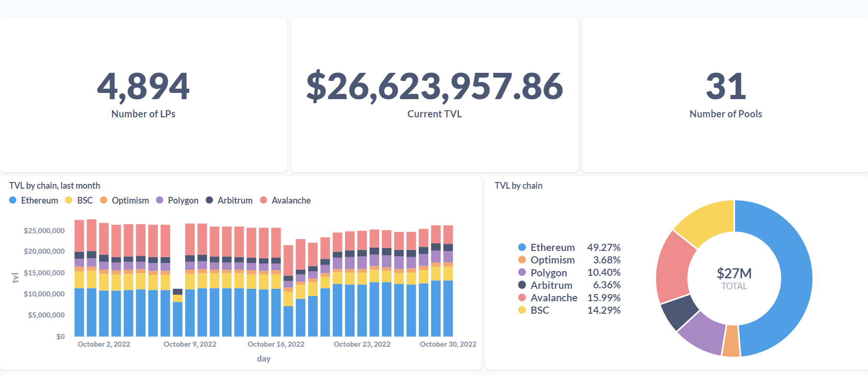Toggle Avalanche series label in bar chart legend
Viewport: 868px width, 376px height.
pyautogui.click(x=291, y=200)
